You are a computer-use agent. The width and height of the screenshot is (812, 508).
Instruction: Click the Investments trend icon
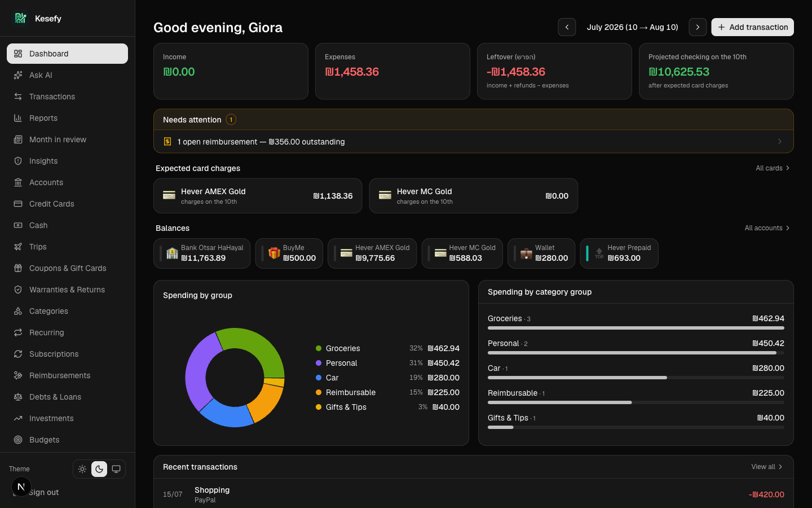(18, 418)
